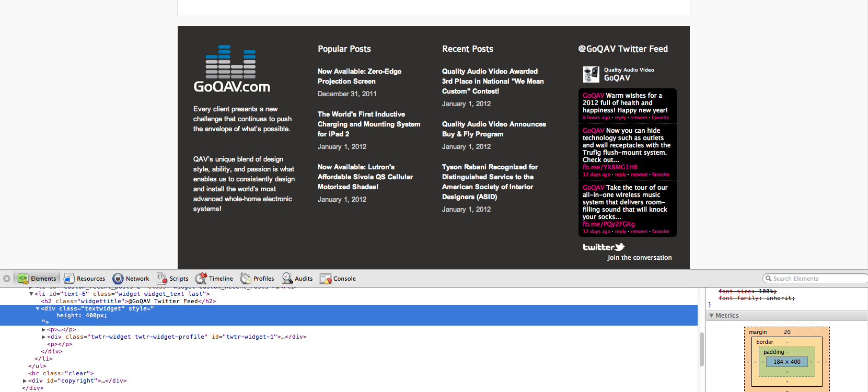Open the iPad 2 Inductive Charging post

click(x=369, y=124)
